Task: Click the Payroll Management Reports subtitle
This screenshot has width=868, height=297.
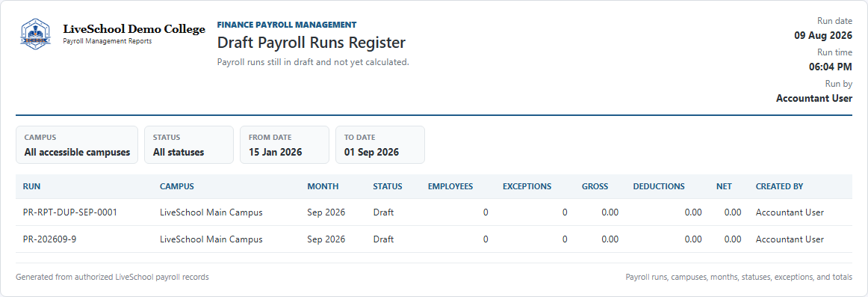Action: click(108, 42)
